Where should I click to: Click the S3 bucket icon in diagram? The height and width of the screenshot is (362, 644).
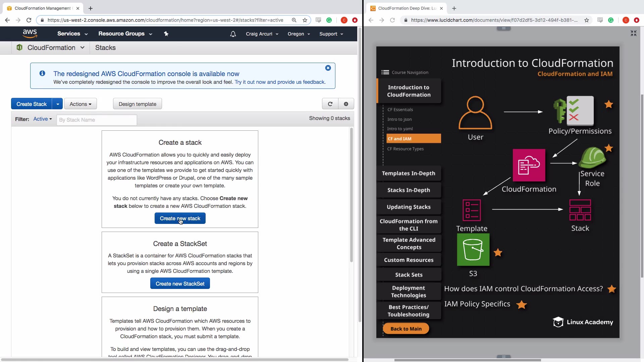473,250
